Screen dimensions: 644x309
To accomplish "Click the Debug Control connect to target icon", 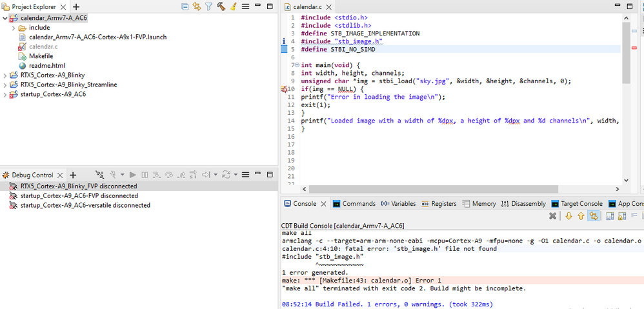I will pyautogui.click(x=99, y=175).
